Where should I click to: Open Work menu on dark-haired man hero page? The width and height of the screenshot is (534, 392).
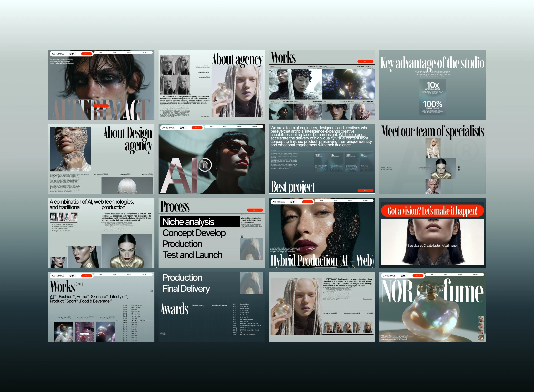pyautogui.click(x=101, y=52)
